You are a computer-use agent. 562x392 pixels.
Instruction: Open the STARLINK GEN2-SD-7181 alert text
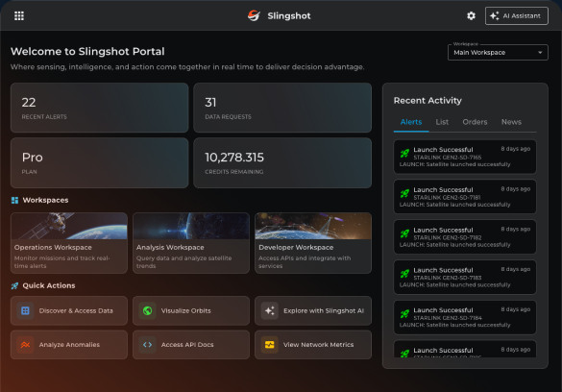(447, 197)
